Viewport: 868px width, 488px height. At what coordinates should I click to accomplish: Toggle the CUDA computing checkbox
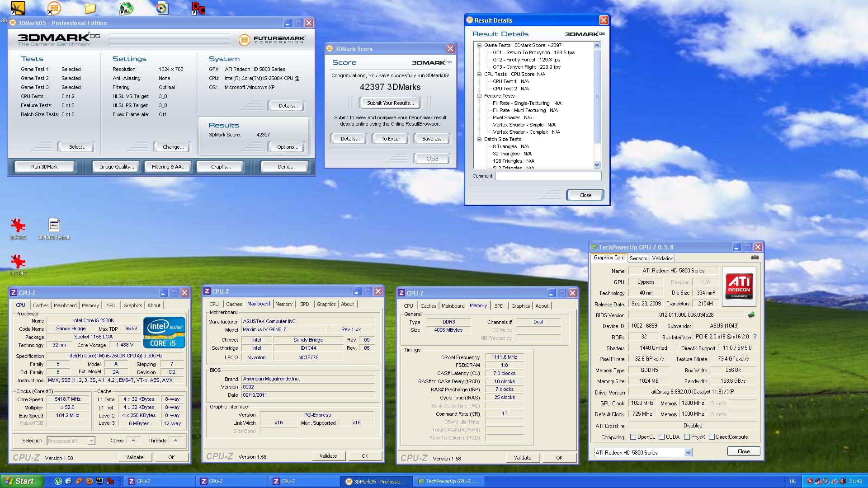click(661, 437)
